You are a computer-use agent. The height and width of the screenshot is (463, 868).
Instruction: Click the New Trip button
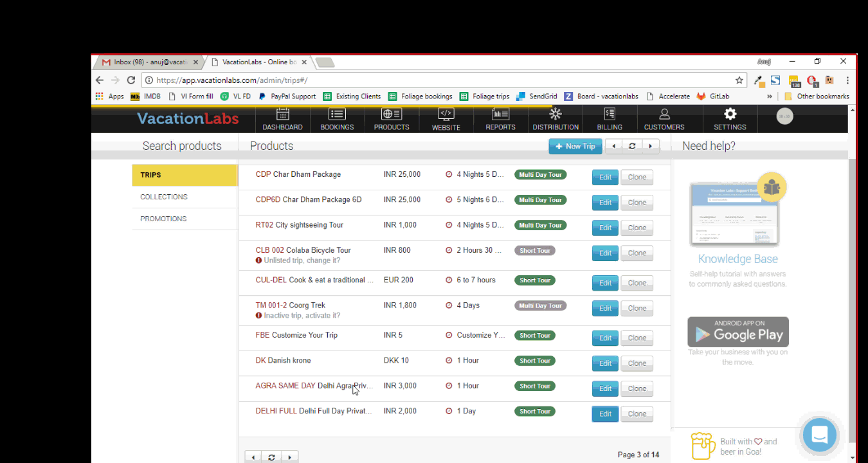(x=575, y=147)
